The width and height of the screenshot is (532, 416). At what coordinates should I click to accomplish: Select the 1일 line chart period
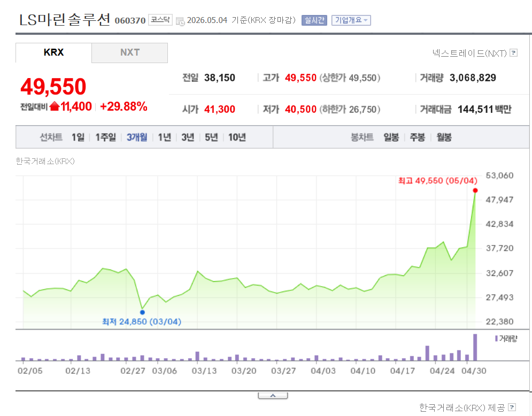pos(78,137)
